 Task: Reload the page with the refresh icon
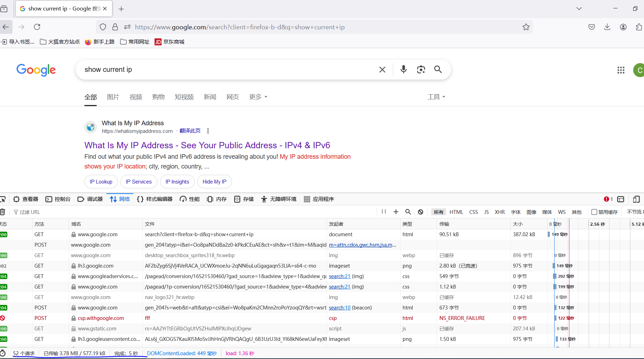click(37, 27)
